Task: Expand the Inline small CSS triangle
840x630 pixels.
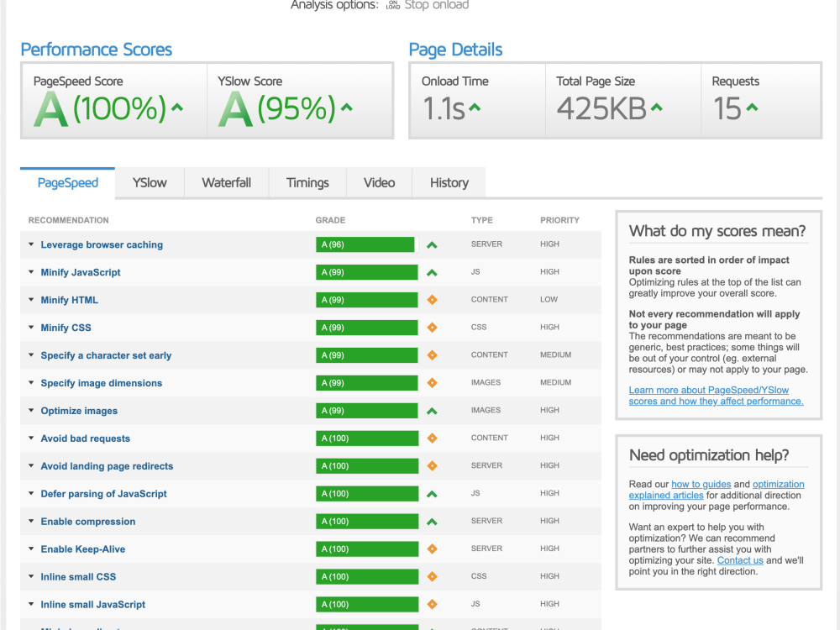Action: (31, 576)
